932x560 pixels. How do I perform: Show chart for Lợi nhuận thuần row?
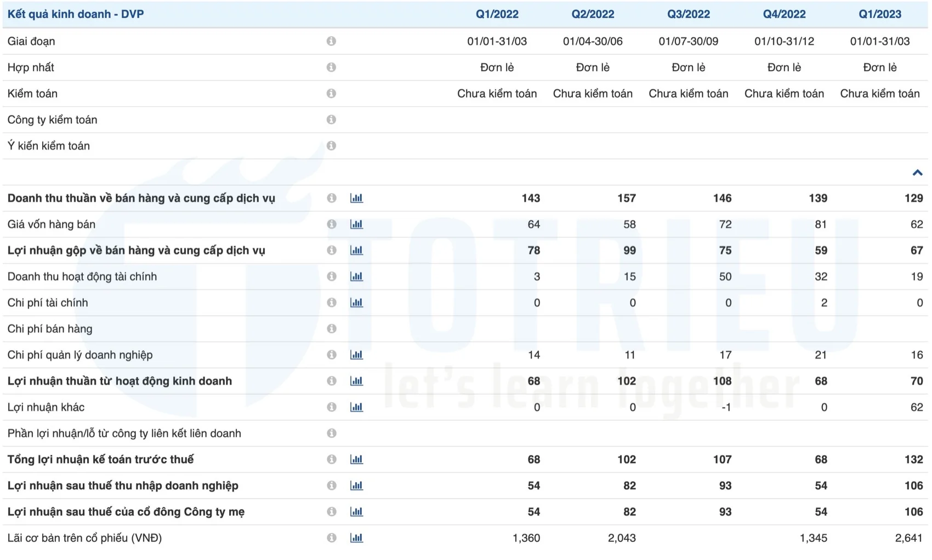point(356,381)
